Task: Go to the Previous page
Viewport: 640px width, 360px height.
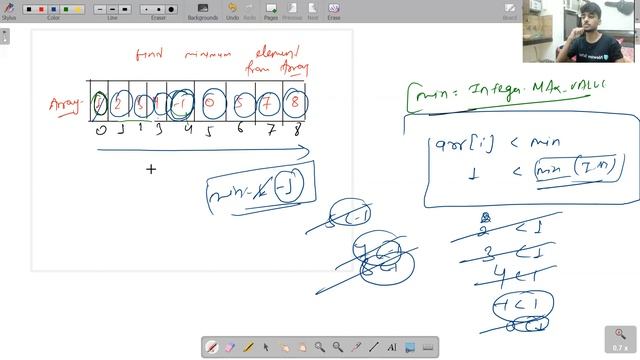Action: (292, 11)
